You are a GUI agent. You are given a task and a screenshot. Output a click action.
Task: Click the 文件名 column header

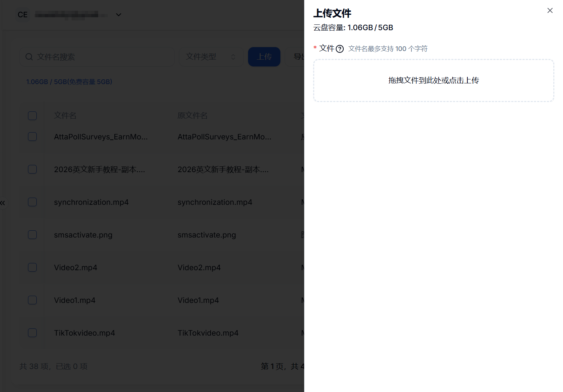point(65,116)
